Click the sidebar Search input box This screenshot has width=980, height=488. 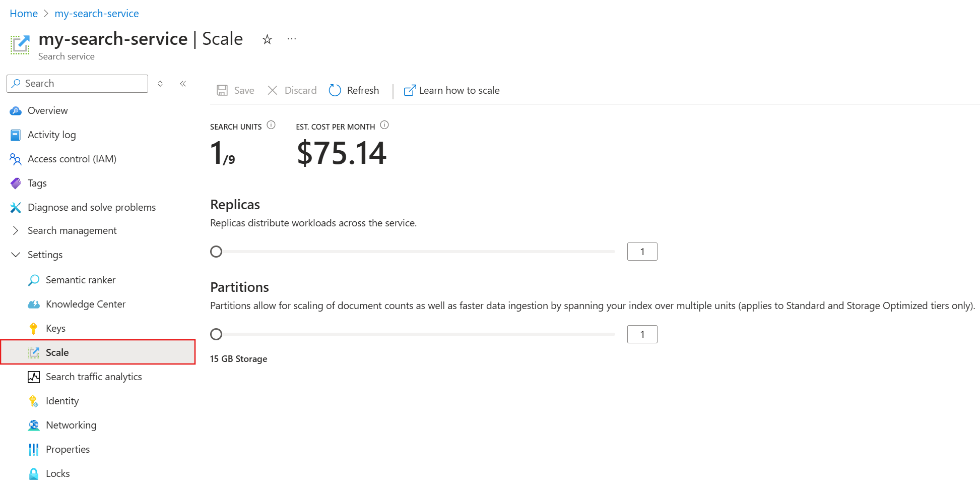point(83,84)
